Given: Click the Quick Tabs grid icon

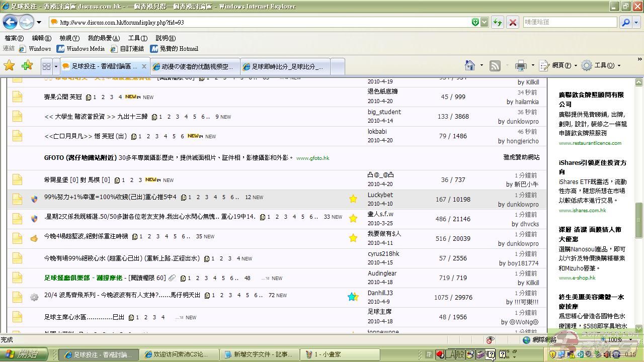Looking at the screenshot, I should click(46, 66).
